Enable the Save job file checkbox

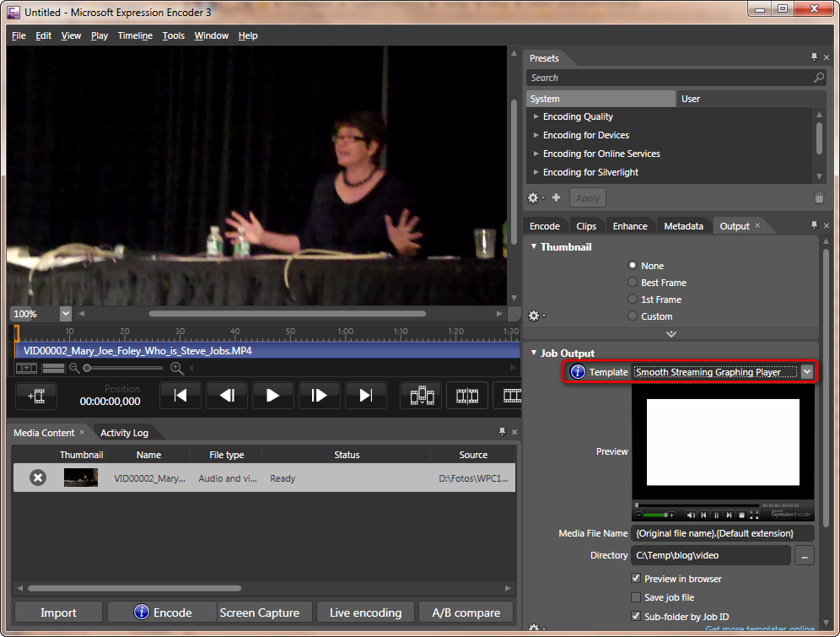tap(637, 597)
